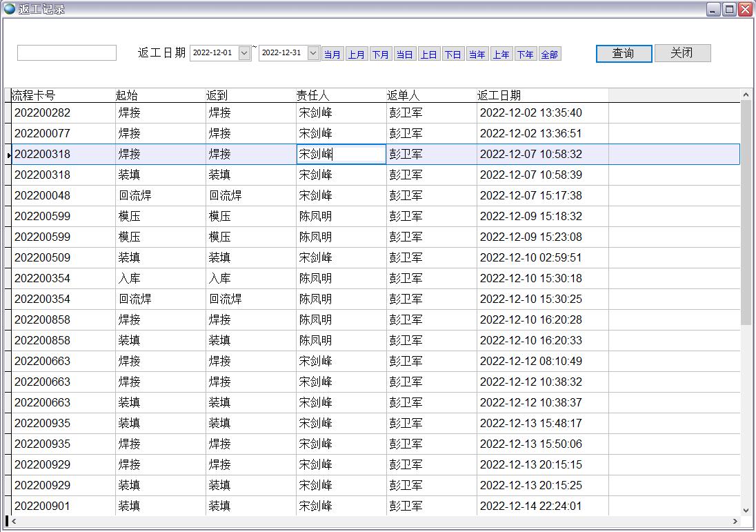Click the horizontal scrollbar right arrow

click(735, 522)
